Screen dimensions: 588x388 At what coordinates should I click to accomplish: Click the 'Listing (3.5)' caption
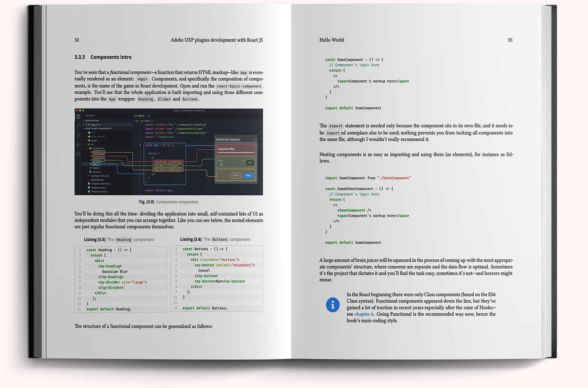(95, 240)
